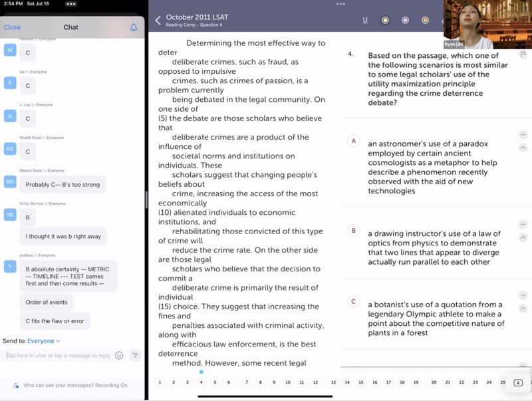532x401 pixels.
Task: Open the Send to Everyone dropdown
Action: pyautogui.click(x=44, y=341)
